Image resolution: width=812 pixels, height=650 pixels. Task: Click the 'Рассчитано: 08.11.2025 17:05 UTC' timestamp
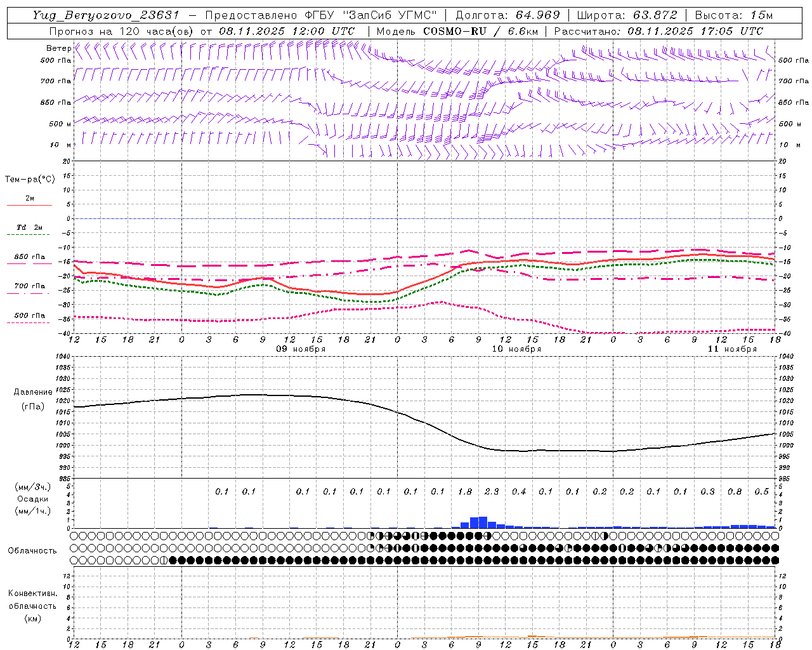click(x=658, y=31)
